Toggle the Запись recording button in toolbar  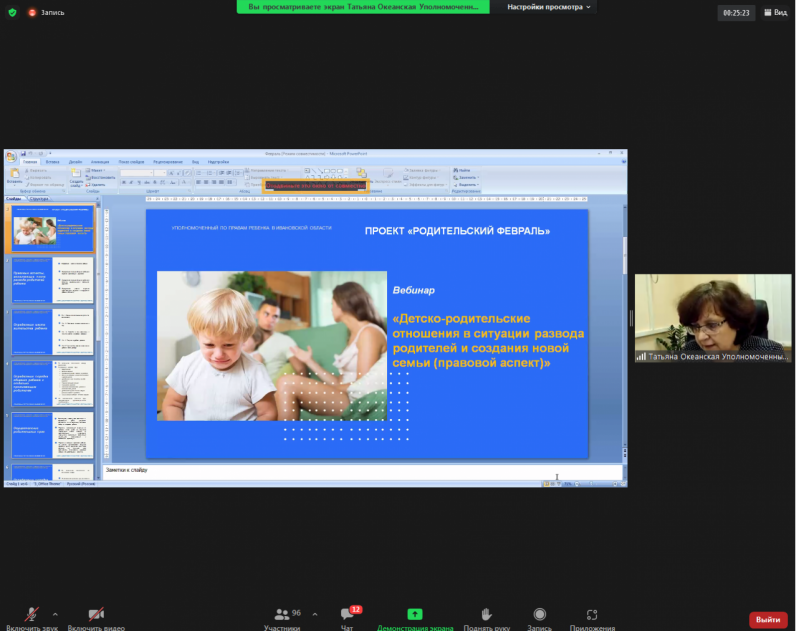tap(539, 616)
